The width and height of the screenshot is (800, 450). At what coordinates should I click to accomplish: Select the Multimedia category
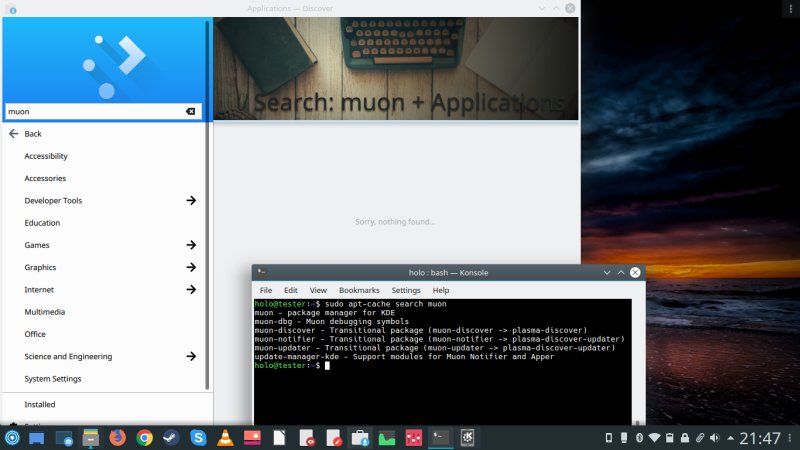pos(45,312)
